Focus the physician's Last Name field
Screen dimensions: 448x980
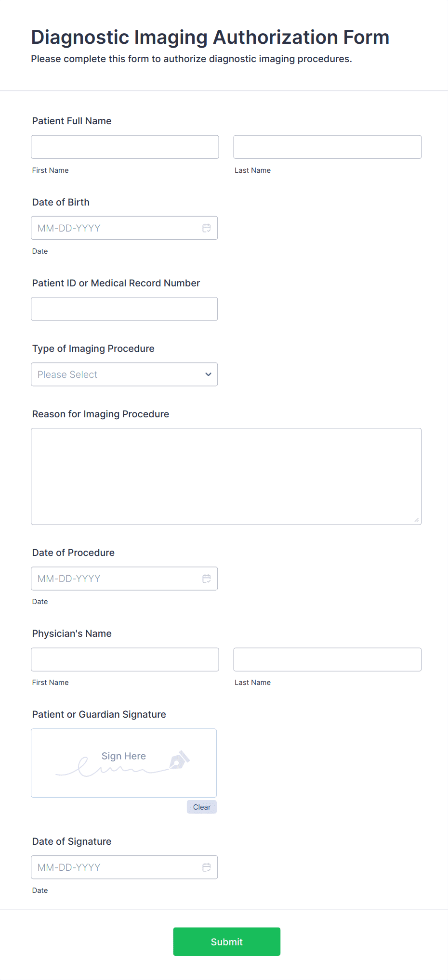point(327,659)
